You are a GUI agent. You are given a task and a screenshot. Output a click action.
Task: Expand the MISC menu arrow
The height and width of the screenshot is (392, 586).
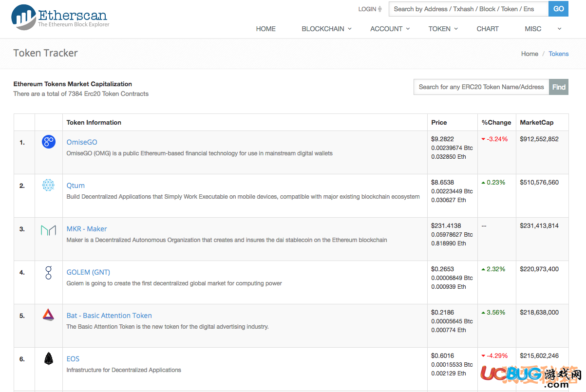click(559, 29)
